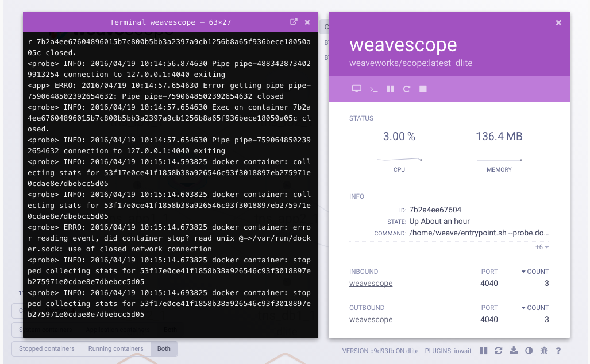
Task: Click container ID 7b2a4ee67604
Action: click(x=435, y=210)
